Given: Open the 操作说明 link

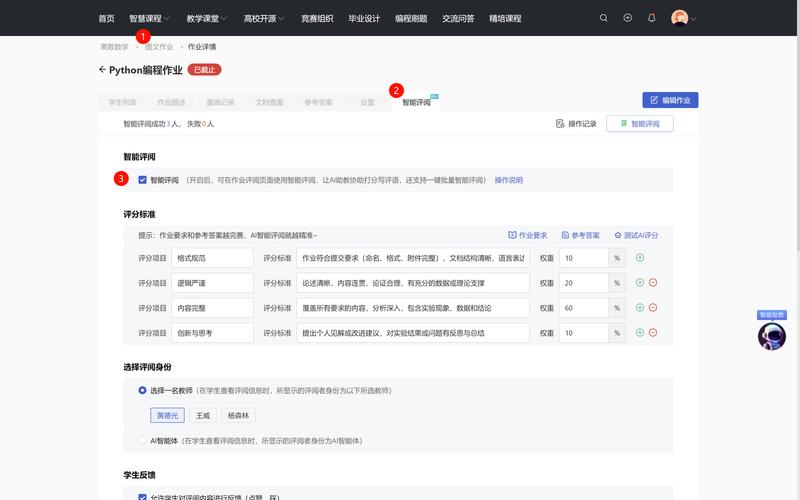Looking at the screenshot, I should click(508, 180).
